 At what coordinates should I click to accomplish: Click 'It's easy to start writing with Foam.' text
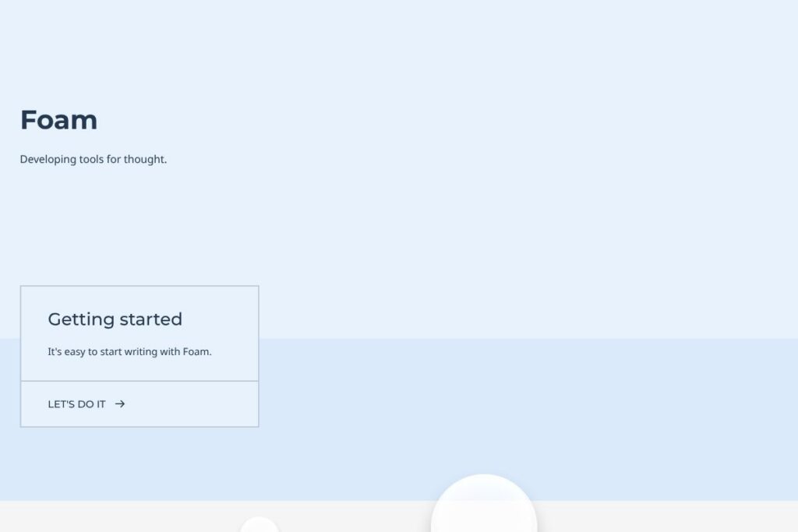(x=130, y=352)
